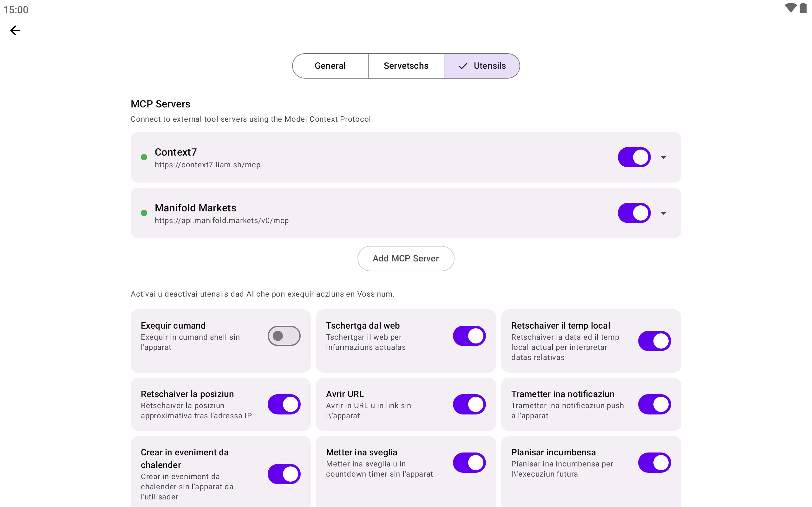Toggle Retschaiver il temp local off
The image size is (812, 507).
[x=654, y=341]
